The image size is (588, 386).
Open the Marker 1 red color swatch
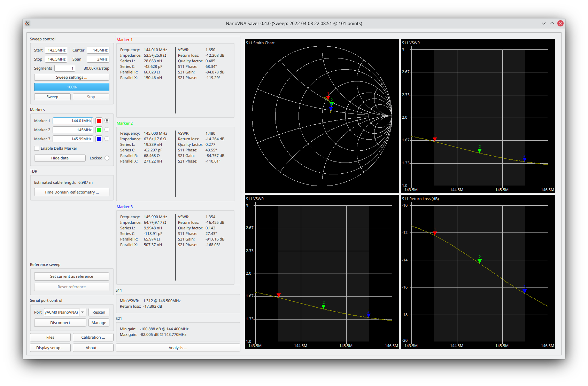point(99,121)
